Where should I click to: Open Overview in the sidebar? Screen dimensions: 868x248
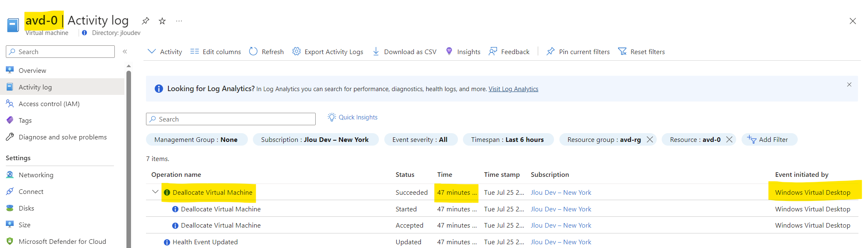(32, 70)
